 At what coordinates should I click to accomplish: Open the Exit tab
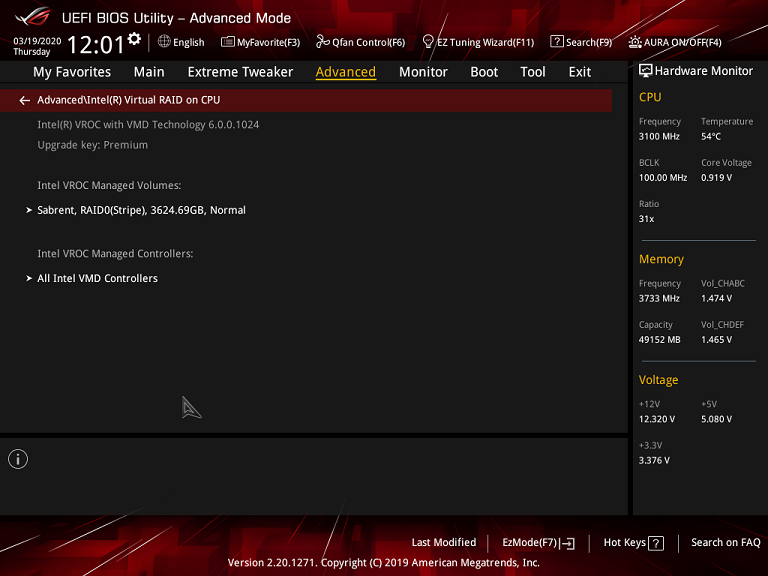pos(579,72)
